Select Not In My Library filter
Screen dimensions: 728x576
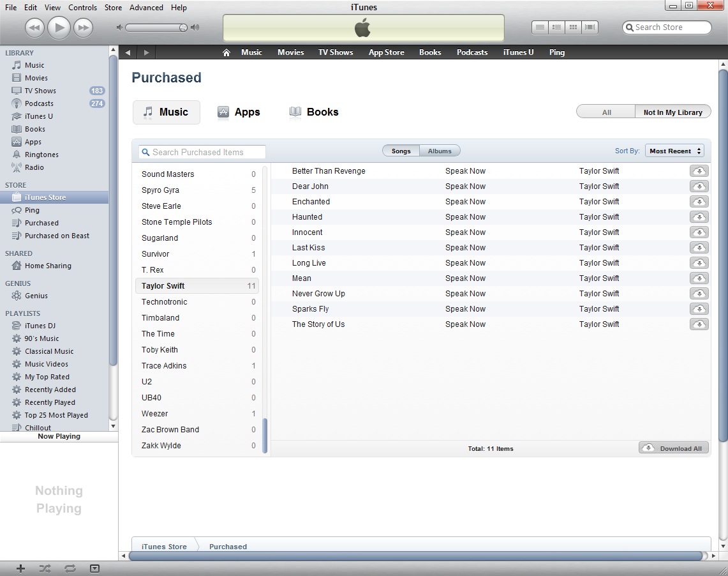pos(672,112)
